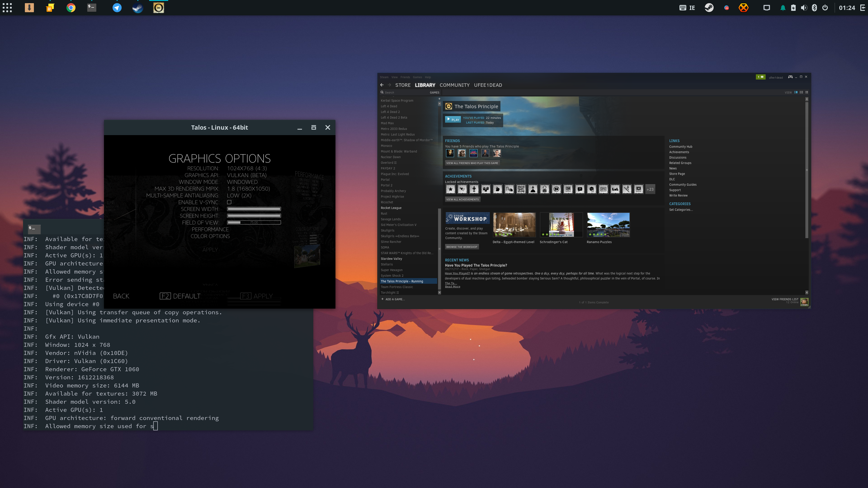Screen dimensions: 868x488
Task: Open the first locked star achievement
Action: [451, 189]
